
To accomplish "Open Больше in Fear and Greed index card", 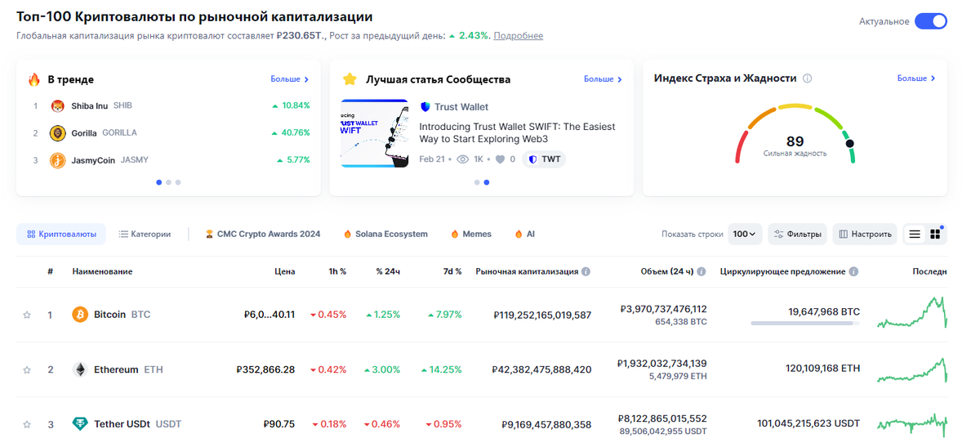I will pos(916,78).
